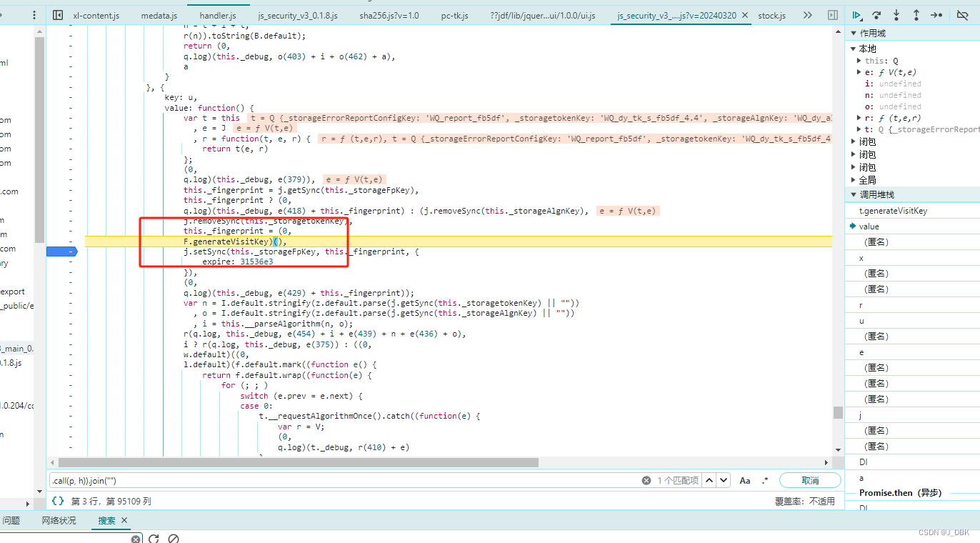Expand the 'r: f (t,e,r)' variable
This screenshot has height=543, width=980.
[859, 118]
